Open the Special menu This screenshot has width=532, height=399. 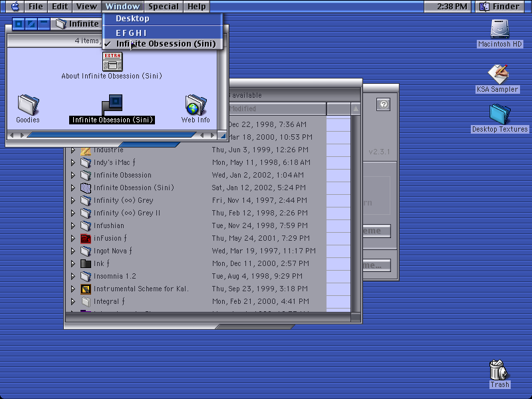(164, 7)
